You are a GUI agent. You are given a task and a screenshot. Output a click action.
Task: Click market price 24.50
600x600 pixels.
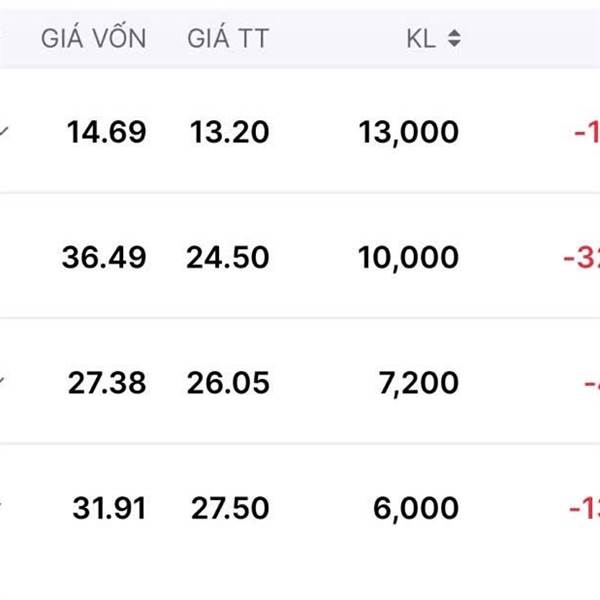pyautogui.click(x=228, y=257)
